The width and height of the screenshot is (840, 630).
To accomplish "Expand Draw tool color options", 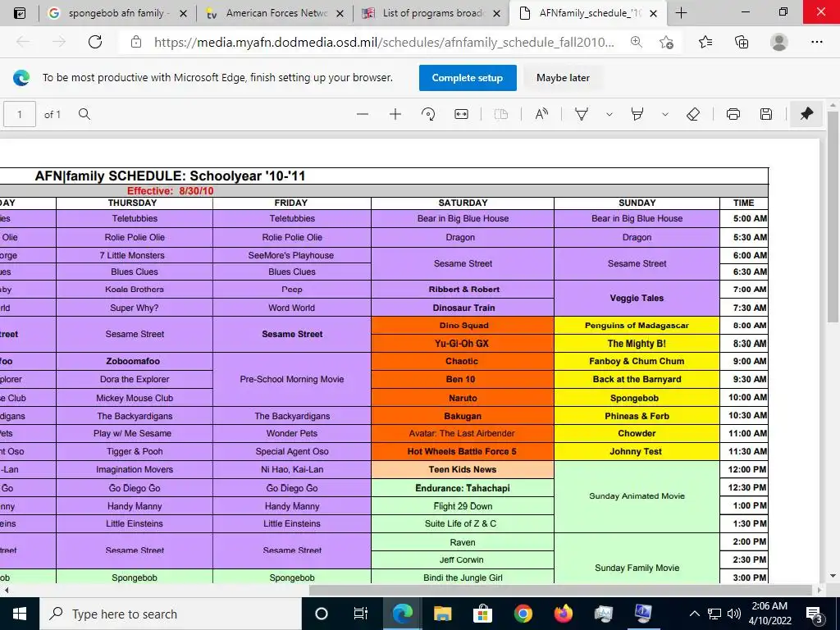I will pyautogui.click(x=609, y=114).
